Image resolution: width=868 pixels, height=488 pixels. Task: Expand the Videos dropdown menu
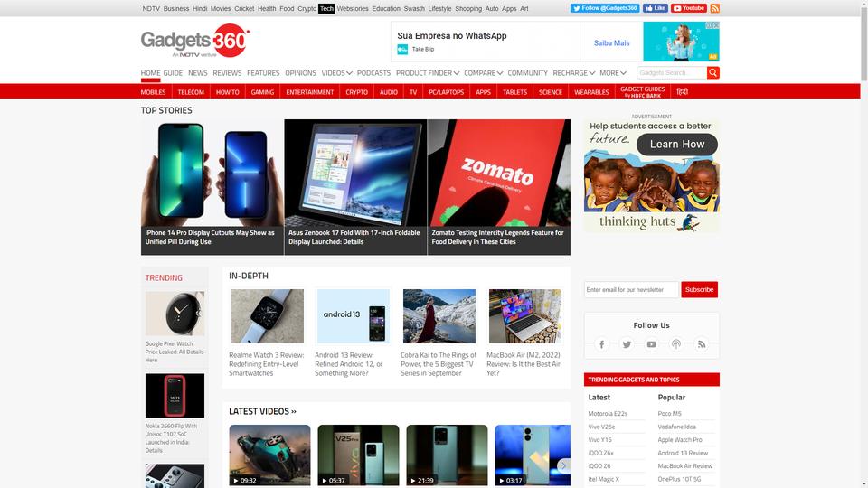click(x=336, y=73)
